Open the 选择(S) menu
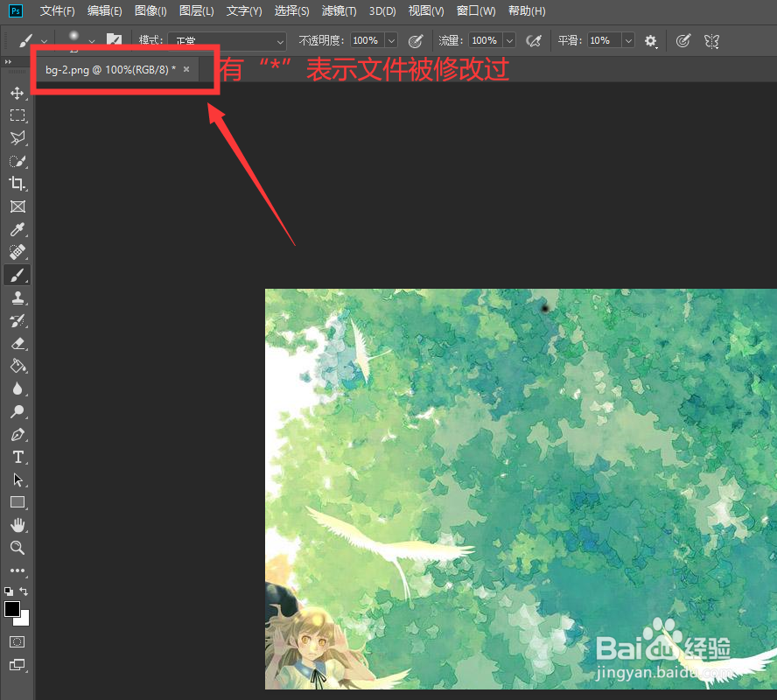 click(x=291, y=10)
